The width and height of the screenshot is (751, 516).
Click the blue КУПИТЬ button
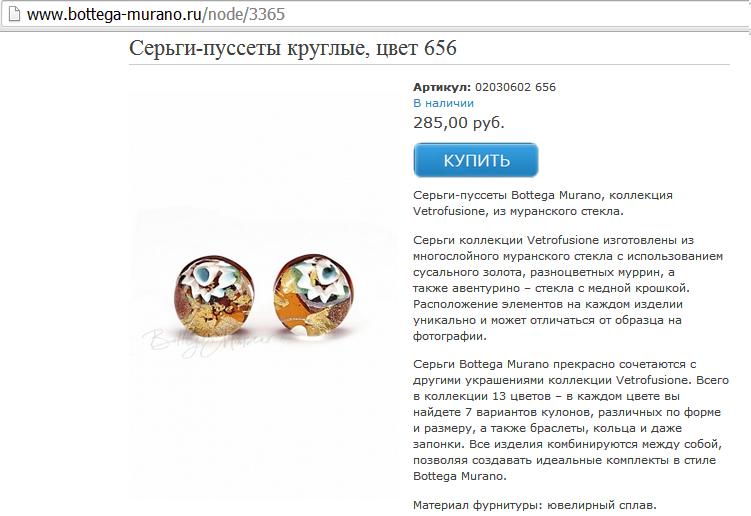(x=476, y=160)
